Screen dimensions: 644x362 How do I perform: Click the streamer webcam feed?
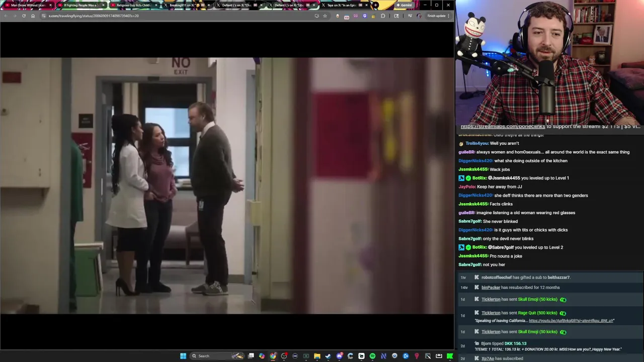[549, 61]
